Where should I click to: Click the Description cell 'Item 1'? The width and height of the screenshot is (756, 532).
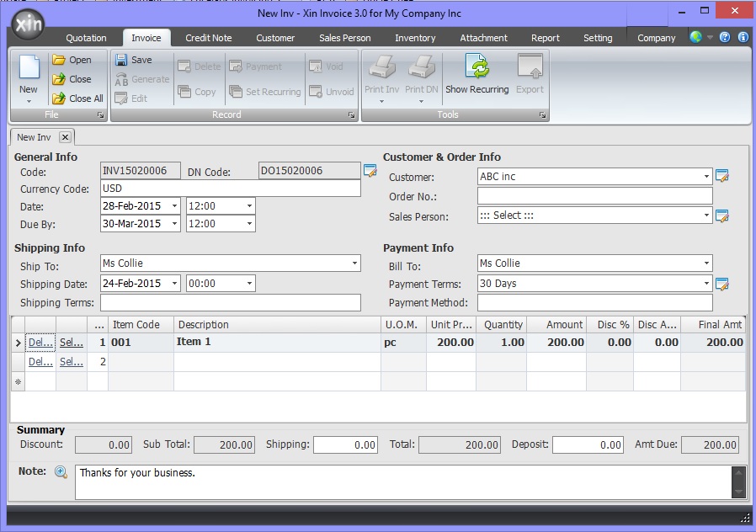coord(277,342)
